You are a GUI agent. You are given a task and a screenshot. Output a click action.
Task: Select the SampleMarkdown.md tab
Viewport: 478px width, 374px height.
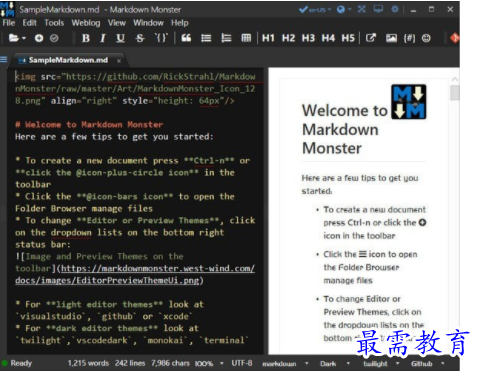click(68, 60)
